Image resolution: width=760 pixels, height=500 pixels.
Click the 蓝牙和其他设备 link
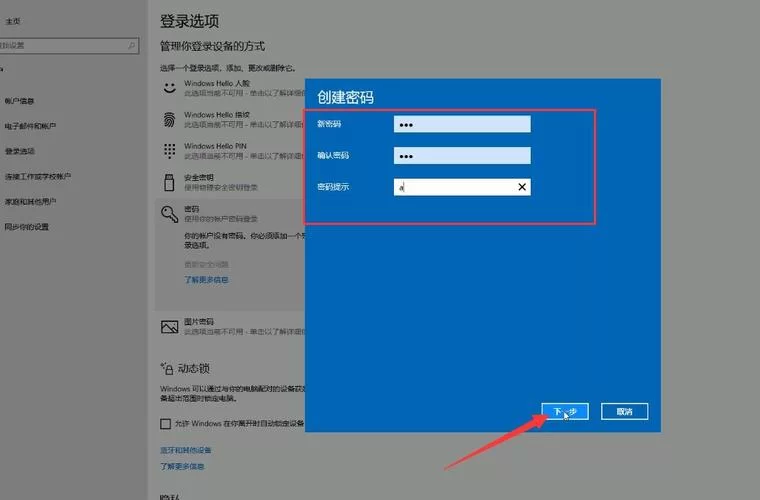(186, 450)
